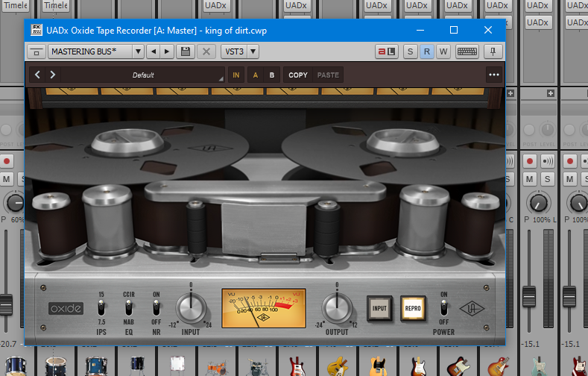Click the send LEVEL knob on the seafoam guitar strip

pyautogui.click(x=548, y=130)
